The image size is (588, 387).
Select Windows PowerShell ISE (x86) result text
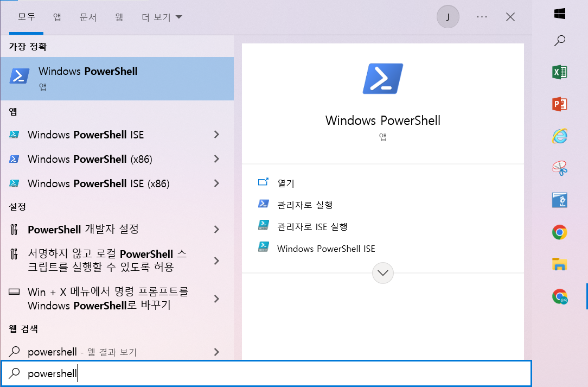[99, 183]
